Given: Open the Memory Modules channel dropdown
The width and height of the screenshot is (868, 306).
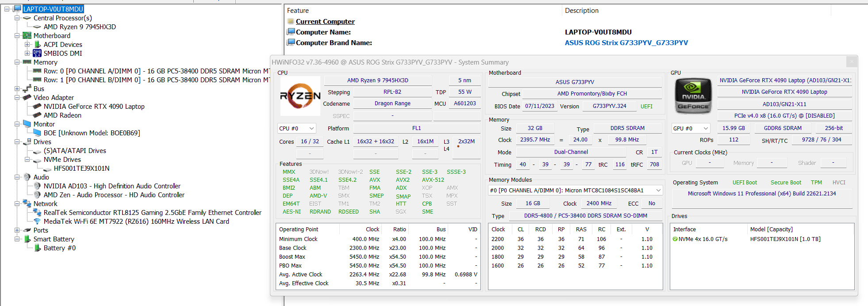Looking at the screenshot, I should 575,190.
